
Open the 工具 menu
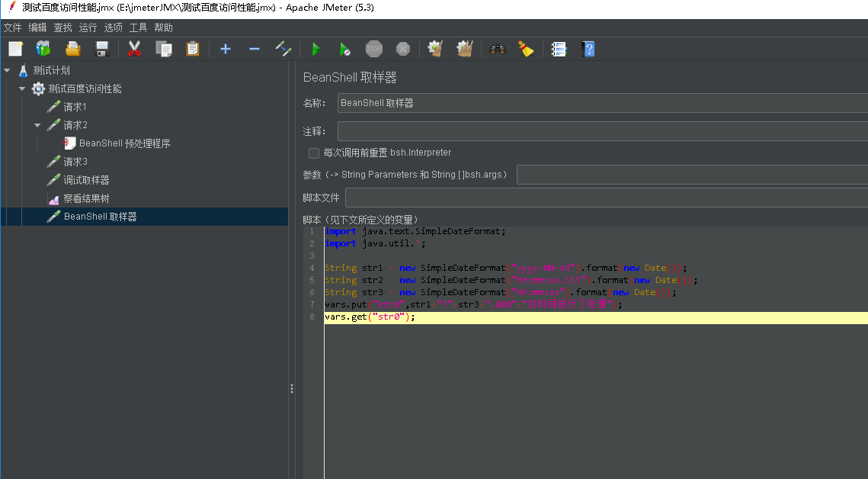138,27
